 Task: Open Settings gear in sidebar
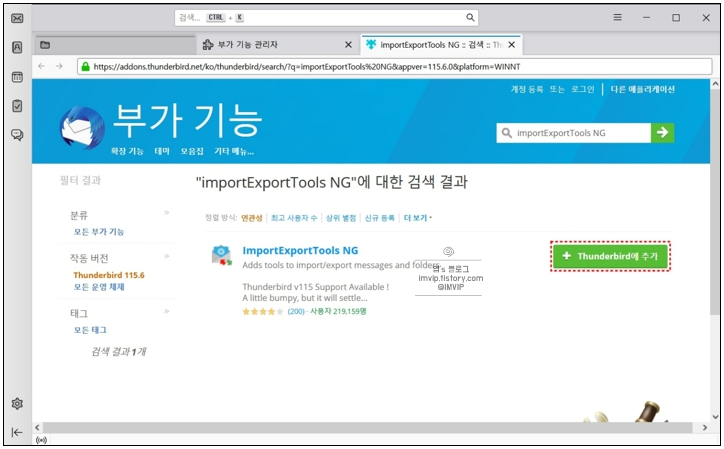[x=17, y=403]
